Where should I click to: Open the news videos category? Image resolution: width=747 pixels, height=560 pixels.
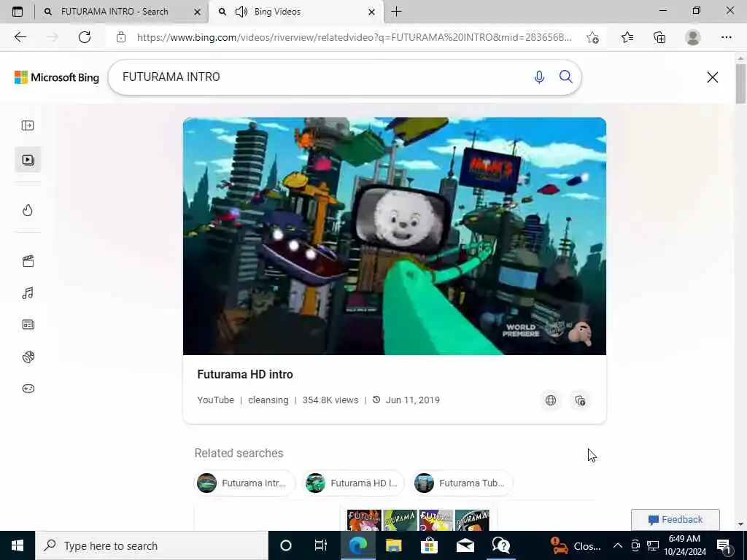tap(28, 324)
